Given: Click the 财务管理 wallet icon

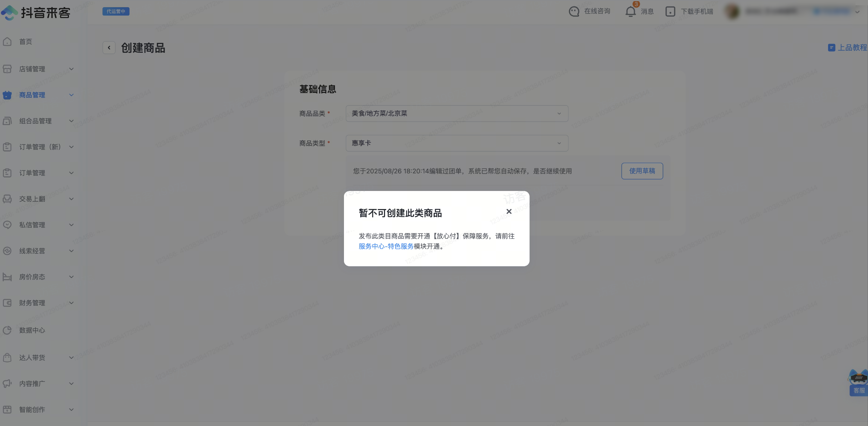Looking at the screenshot, I should point(7,303).
